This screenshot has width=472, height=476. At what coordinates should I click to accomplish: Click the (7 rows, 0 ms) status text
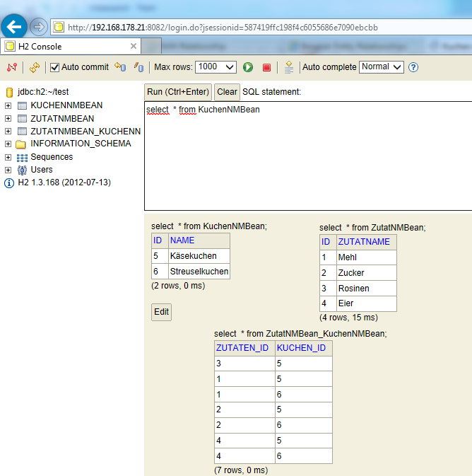tap(241, 470)
